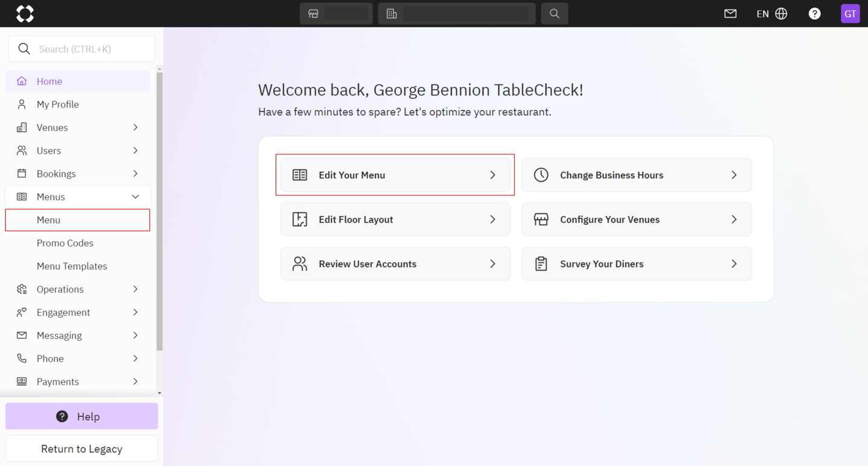
Task: Open Survey Your Diners card
Action: pyautogui.click(x=637, y=264)
